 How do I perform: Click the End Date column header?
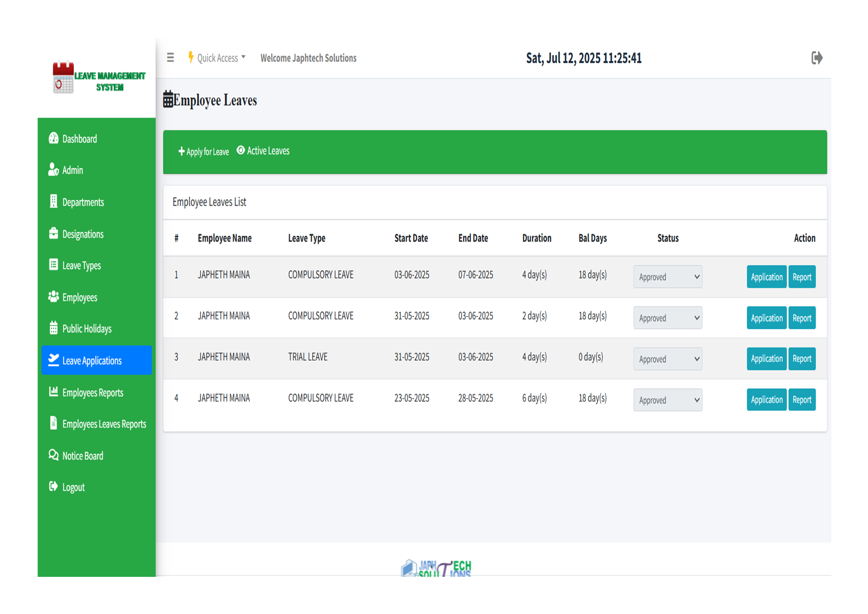click(x=473, y=238)
